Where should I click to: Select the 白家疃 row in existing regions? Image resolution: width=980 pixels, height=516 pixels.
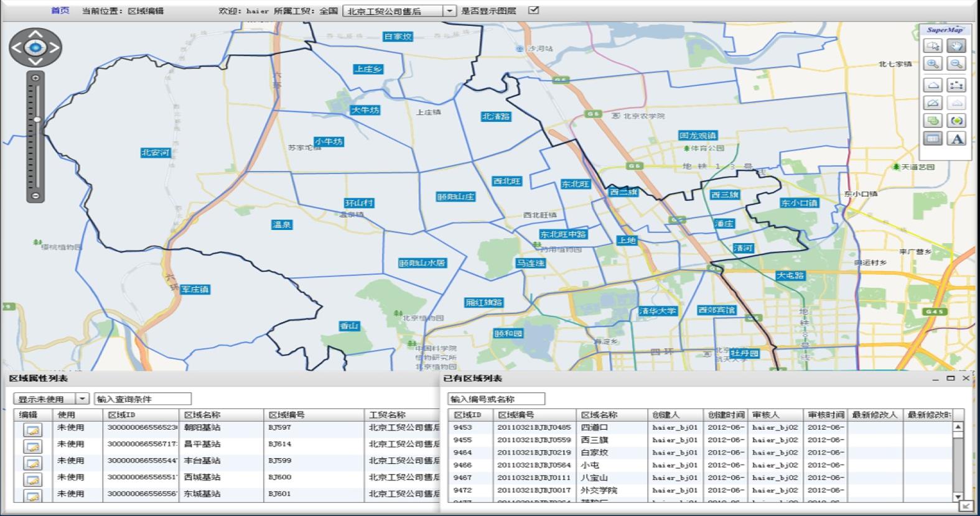click(x=700, y=453)
